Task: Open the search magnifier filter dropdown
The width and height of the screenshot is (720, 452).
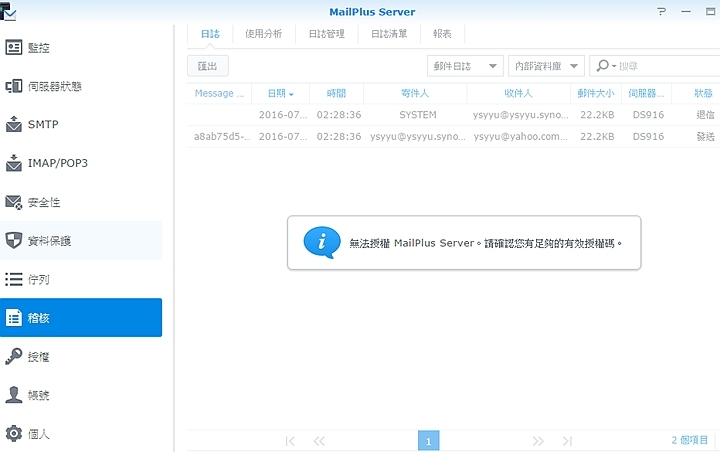Action: [x=606, y=65]
